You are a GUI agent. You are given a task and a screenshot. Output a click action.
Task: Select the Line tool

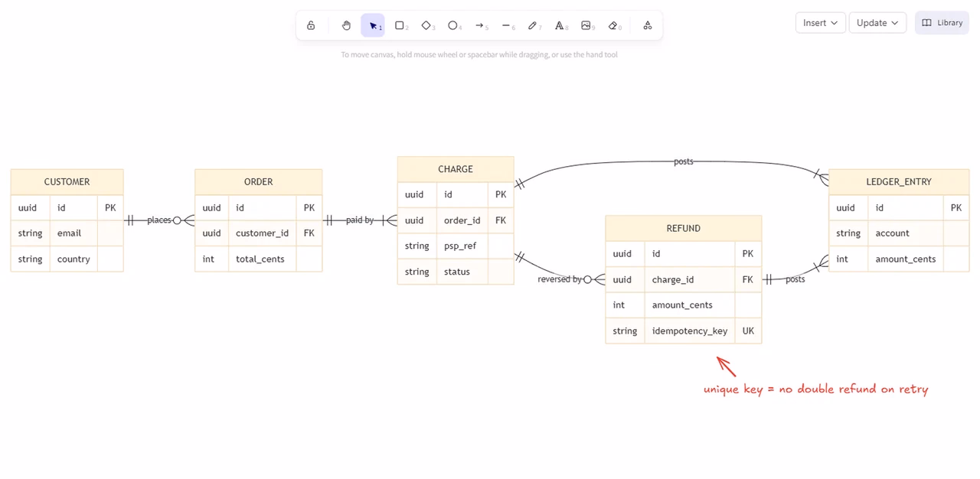click(x=506, y=25)
